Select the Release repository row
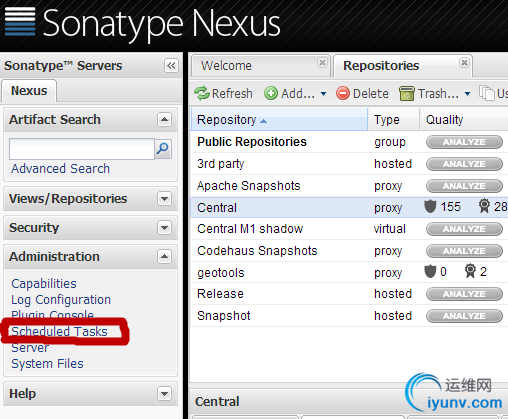The width and height of the screenshot is (508, 419). (x=349, y=294)
